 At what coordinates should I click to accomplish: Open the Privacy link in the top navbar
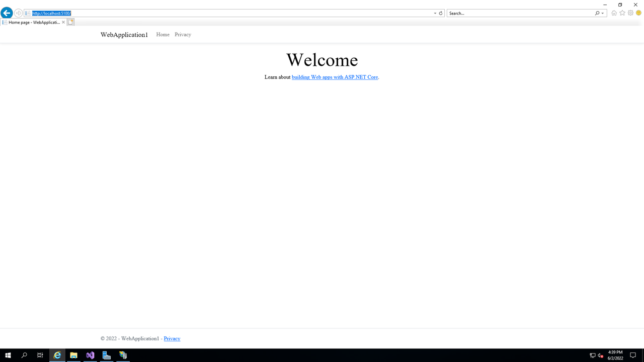tap(183, 35)
